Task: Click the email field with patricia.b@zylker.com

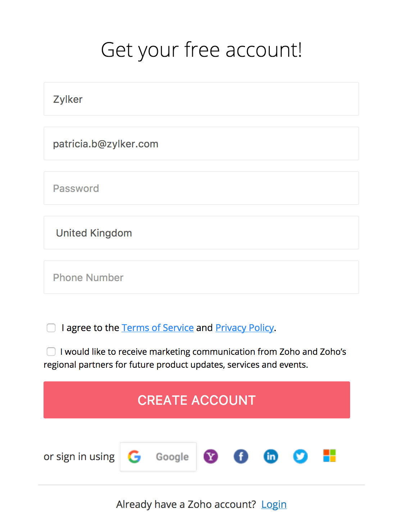Action: pyautogui.click(x=201, y=144)
